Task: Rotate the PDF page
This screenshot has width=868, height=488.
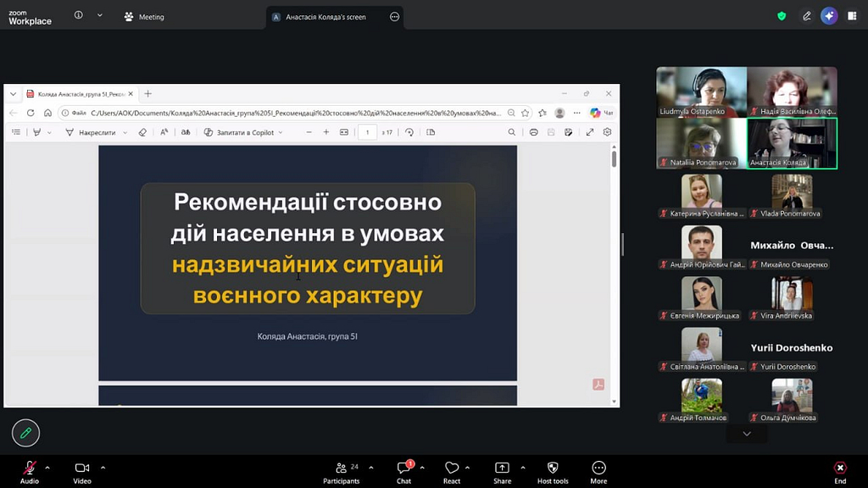Action: (409, 132)
